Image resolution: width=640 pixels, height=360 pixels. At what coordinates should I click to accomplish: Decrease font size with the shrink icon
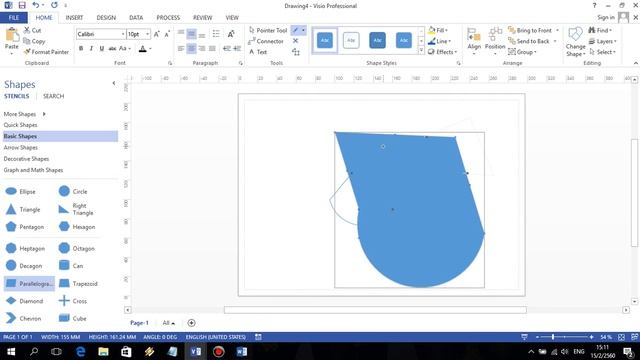click(167, 34)
